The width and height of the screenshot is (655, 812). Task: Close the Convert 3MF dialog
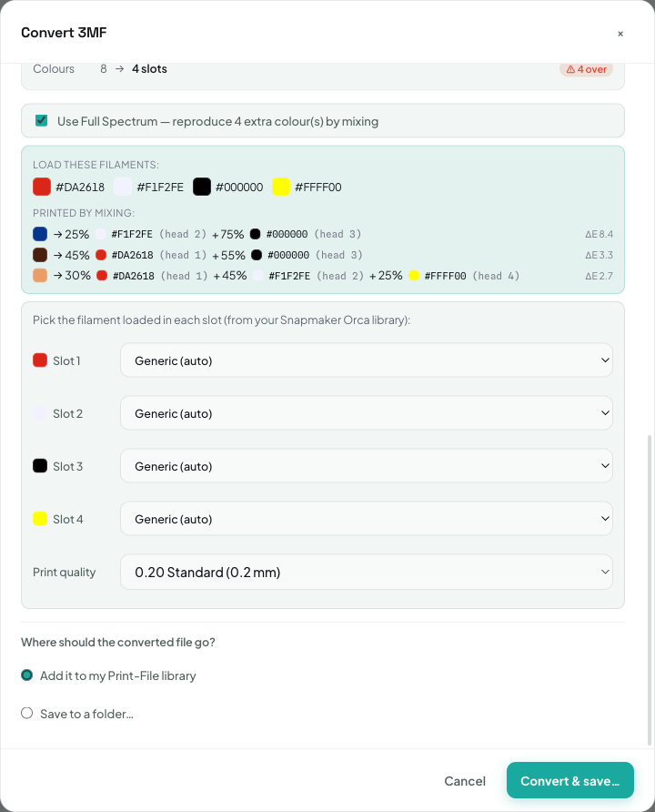[620, 34]
